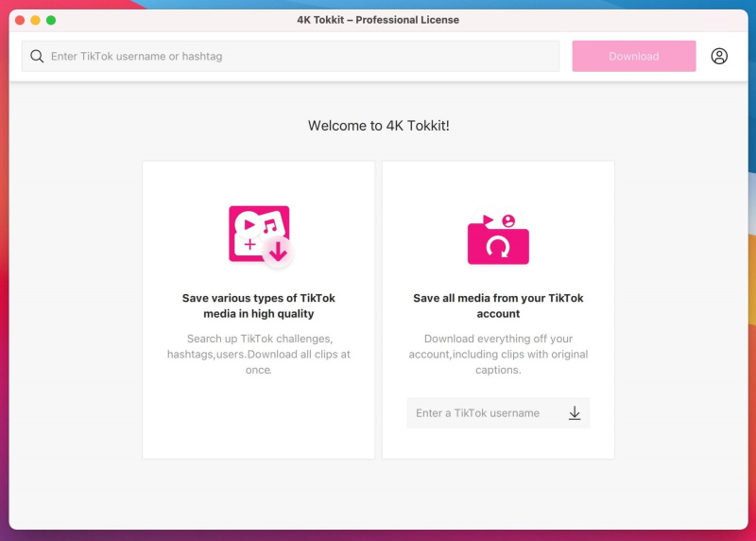The width and height of the screenshot is (756, 541).
Task: Maximize the window with green button
Action: point(51,20)
